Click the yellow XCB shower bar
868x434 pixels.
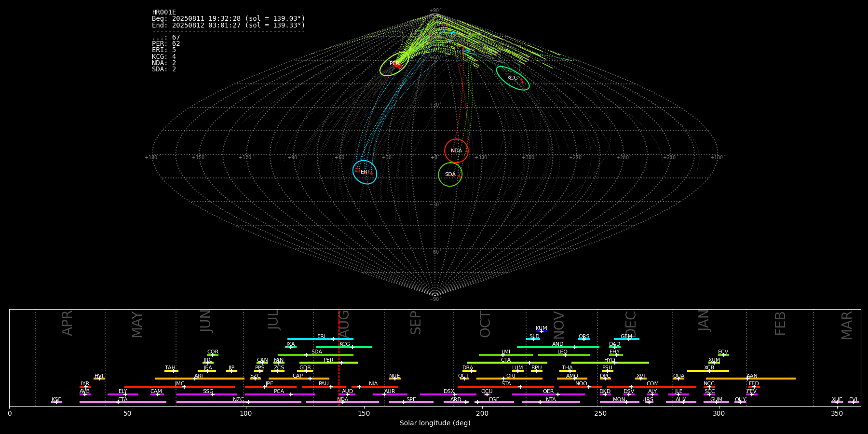pyautogui.click(x=708, y=371)
